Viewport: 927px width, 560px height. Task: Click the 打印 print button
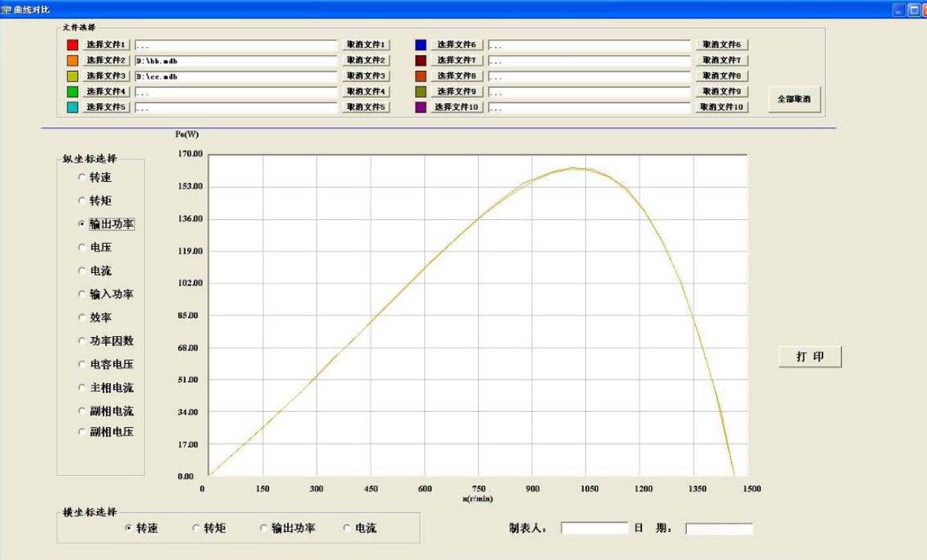click(810, 356)
